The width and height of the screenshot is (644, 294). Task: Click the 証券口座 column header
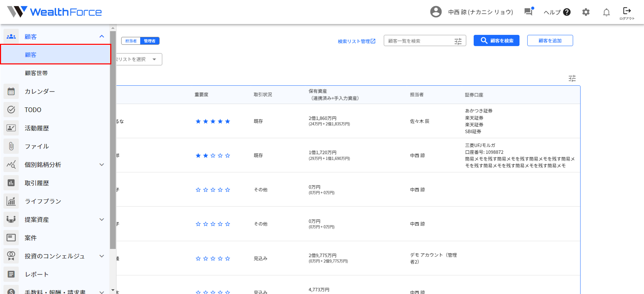click(474, 95)
